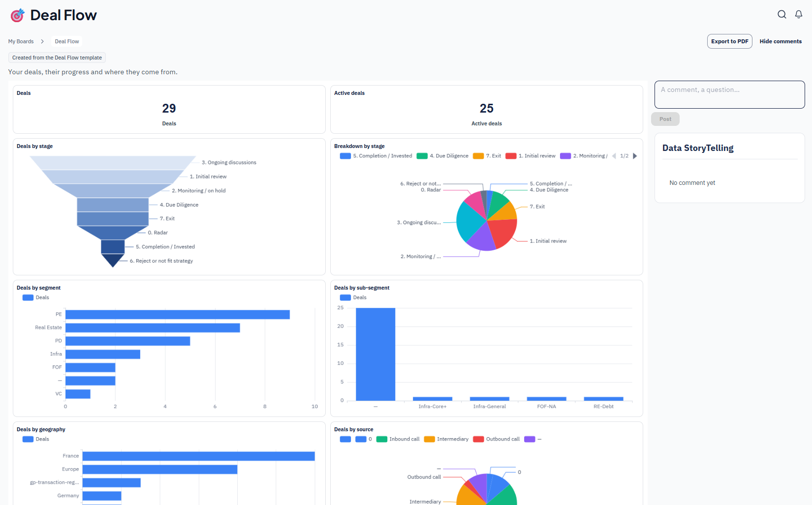Toggle '4. Due Diligence' legend entry

(442, 156)
